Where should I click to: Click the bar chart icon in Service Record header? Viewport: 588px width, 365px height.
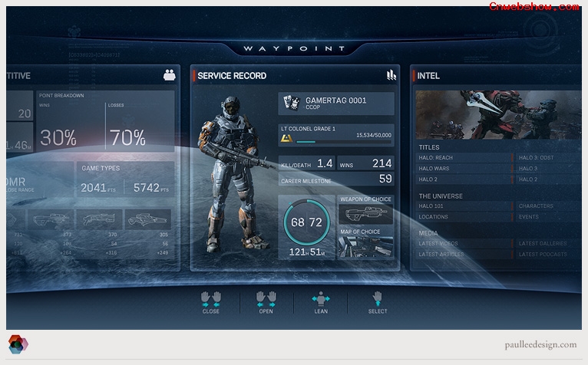(391, 75)
